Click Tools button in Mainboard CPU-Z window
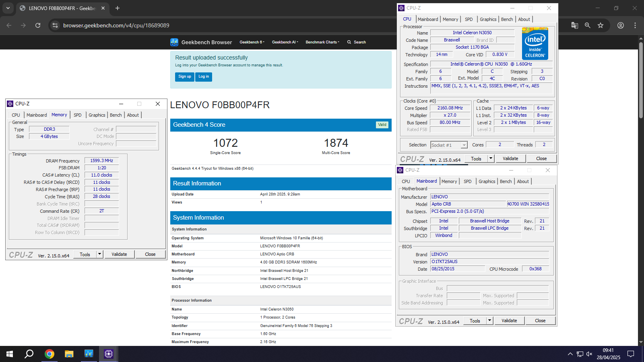Screen dimensions: 644x362 coord(475,321)
